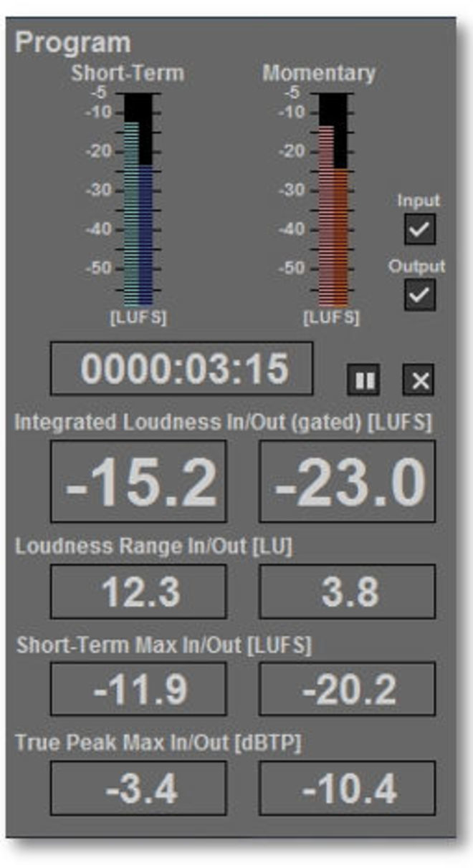
Task: Click the 12.3 loudness range input field
Action: (x=138, y=592)
